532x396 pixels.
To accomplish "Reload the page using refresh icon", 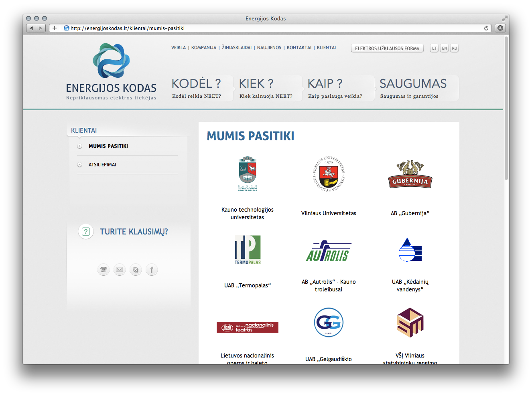I will coord(486,28).
